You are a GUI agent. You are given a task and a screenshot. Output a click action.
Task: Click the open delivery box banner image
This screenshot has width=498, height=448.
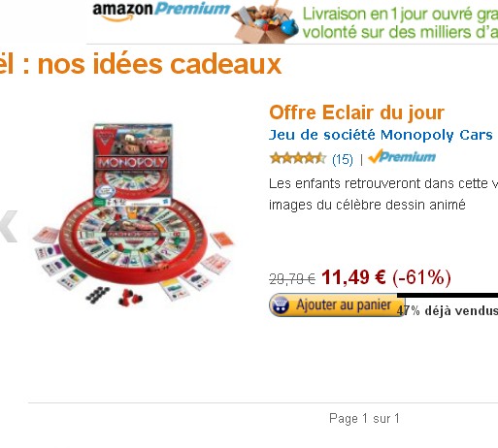[x=266, y=22]
